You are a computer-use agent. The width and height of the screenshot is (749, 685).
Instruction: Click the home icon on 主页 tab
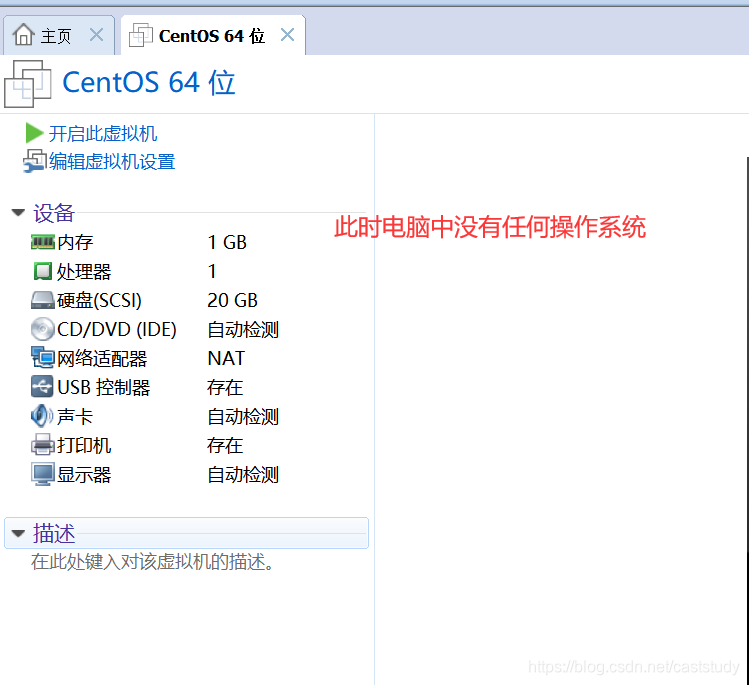(24, 34)
